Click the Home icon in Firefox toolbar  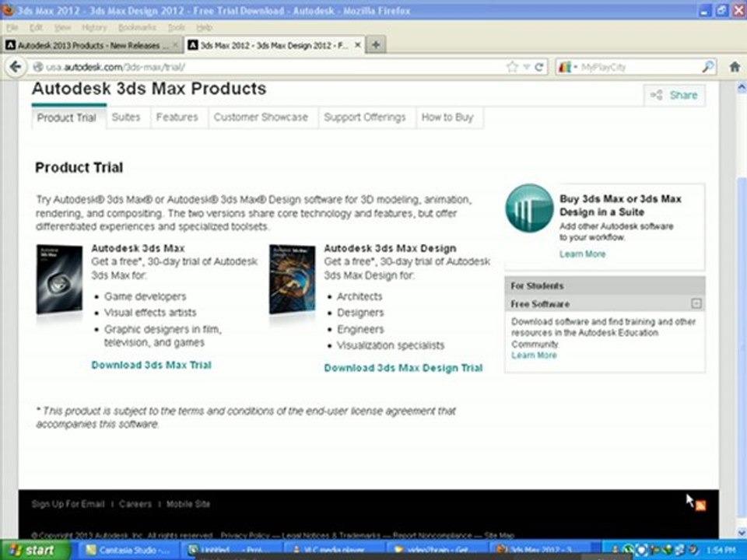(x=735, y=67)
